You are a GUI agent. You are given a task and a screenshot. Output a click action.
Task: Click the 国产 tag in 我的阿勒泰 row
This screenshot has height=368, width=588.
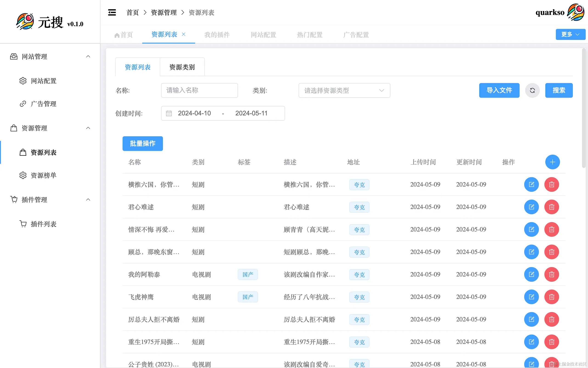248,275
